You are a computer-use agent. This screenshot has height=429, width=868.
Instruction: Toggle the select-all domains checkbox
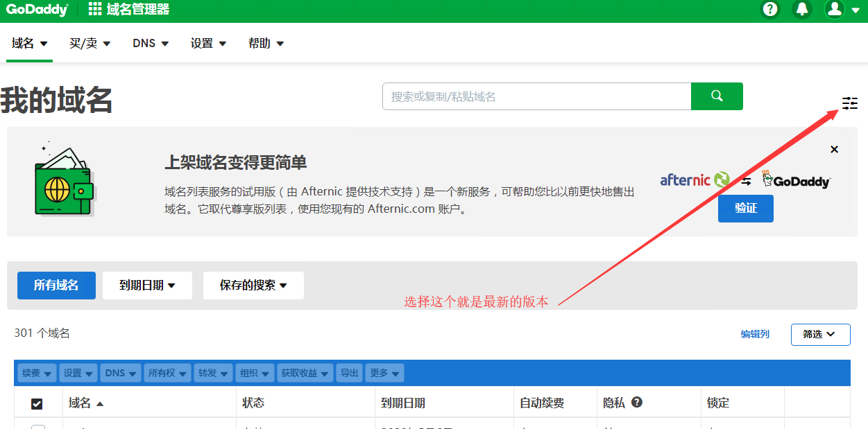tap(37, 403)
